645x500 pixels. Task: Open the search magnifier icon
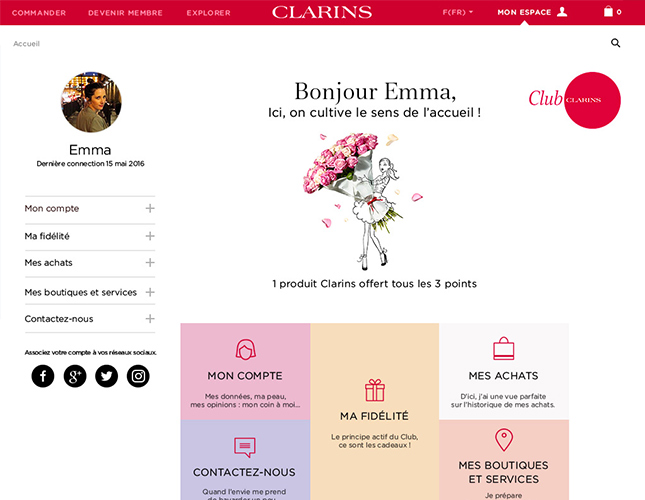coord(615,43)
